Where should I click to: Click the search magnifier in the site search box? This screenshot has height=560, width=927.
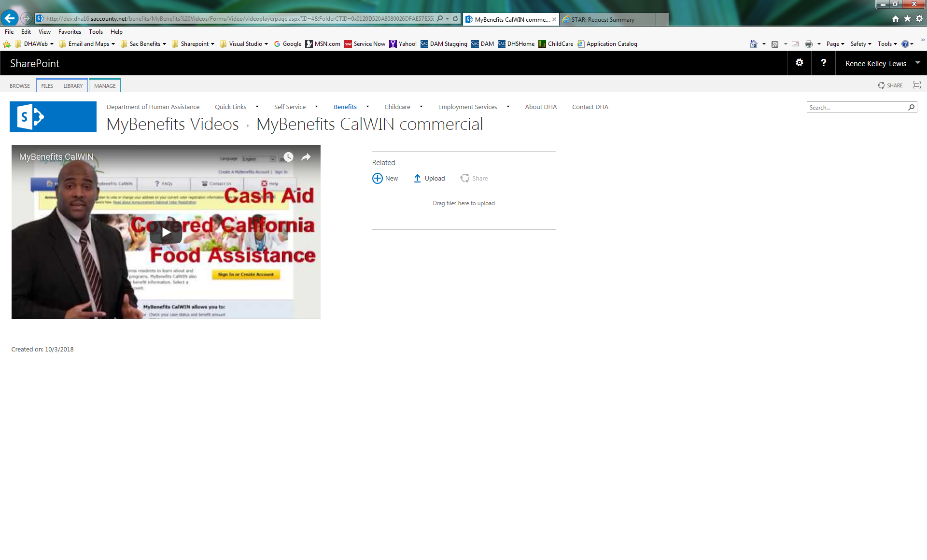[x=912, y=107]
